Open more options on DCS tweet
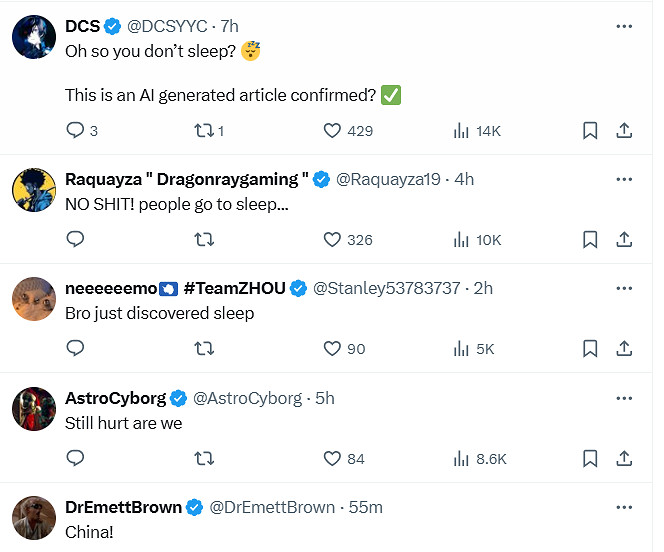Screen dimensions: 664x552 (624, 25)
